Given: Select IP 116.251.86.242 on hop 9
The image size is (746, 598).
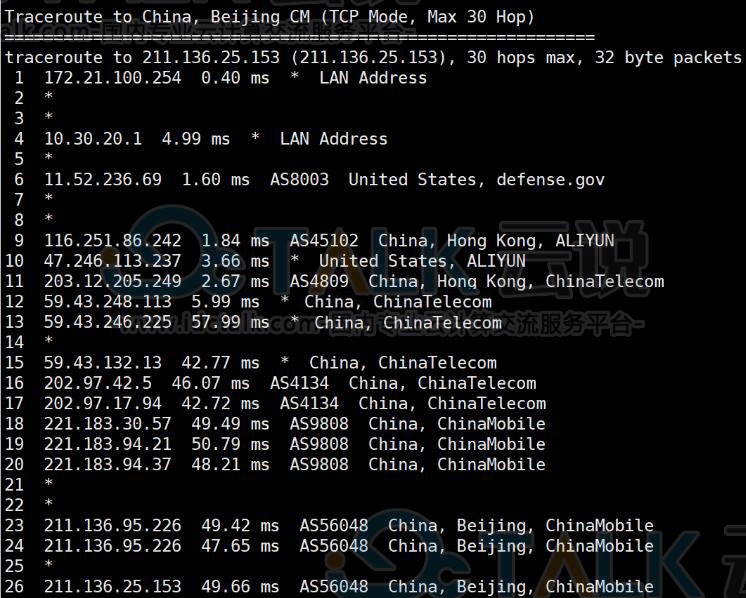Looking at the screenshot, I should tap(112, 241).
